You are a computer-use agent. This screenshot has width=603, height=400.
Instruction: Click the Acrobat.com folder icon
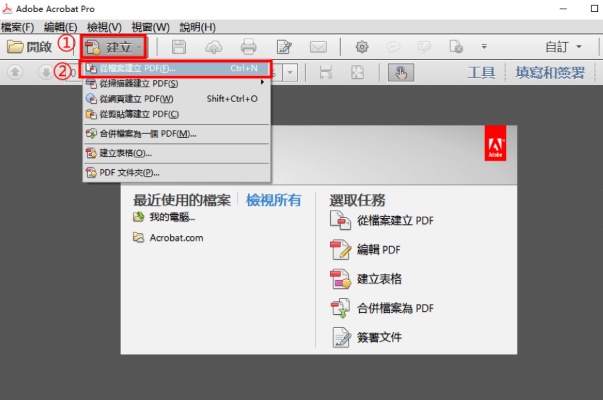138,237
